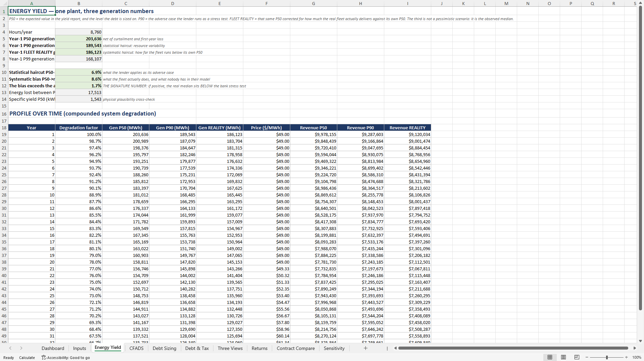
Task: Switch to Page Layout view icon
Action: tap(563, 357)
